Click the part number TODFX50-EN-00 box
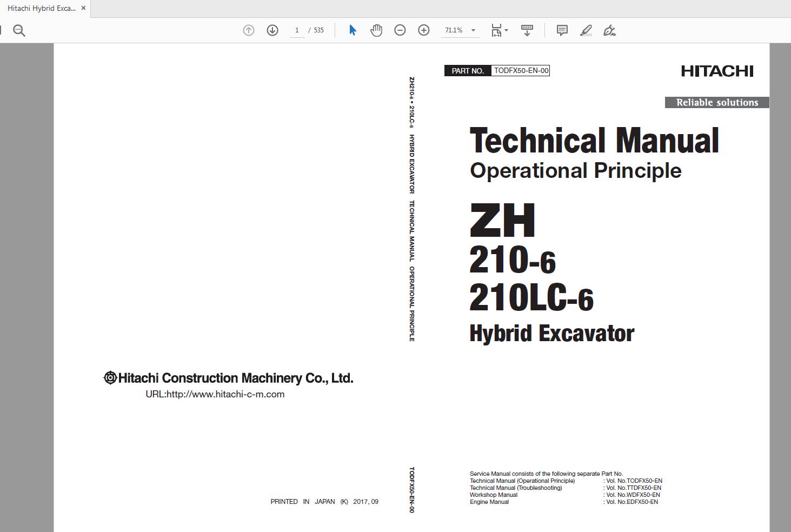791x532 pixels. pos(521,70)
